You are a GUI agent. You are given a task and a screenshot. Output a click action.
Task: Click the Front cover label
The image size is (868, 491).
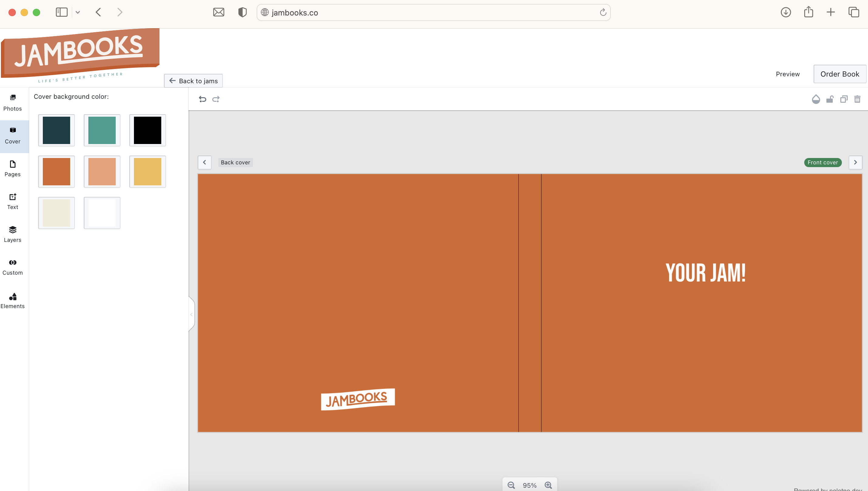822,162
